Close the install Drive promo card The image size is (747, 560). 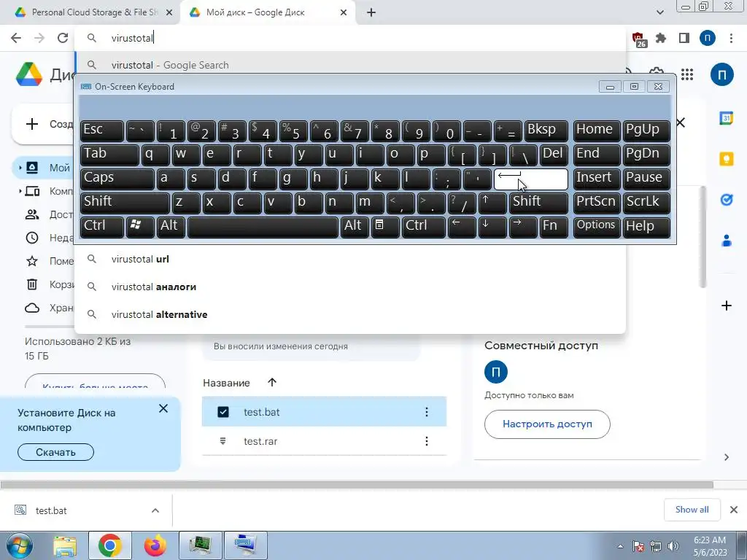click(163, 408)
